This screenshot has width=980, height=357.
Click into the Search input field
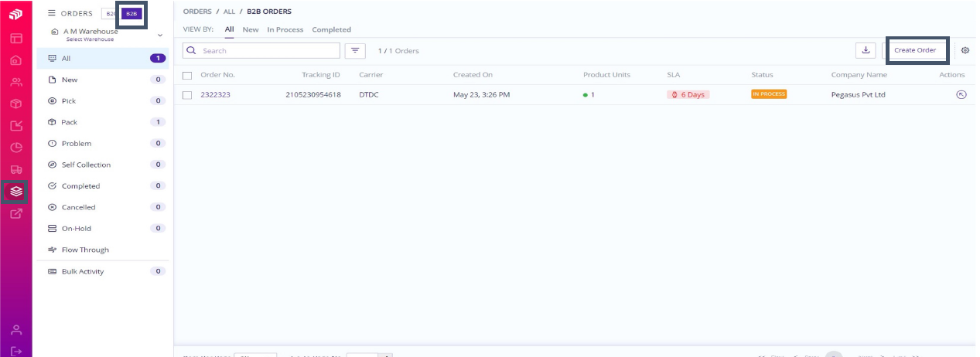261,50
